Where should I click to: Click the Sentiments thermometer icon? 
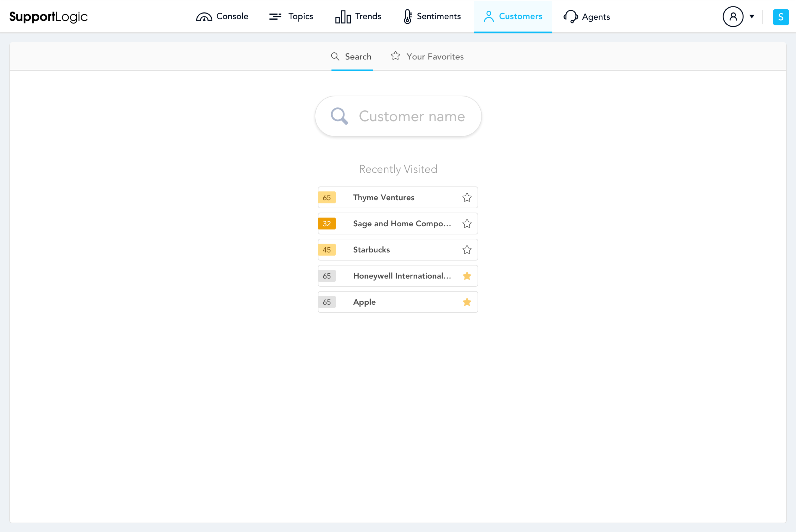click(x=407, y=16)
